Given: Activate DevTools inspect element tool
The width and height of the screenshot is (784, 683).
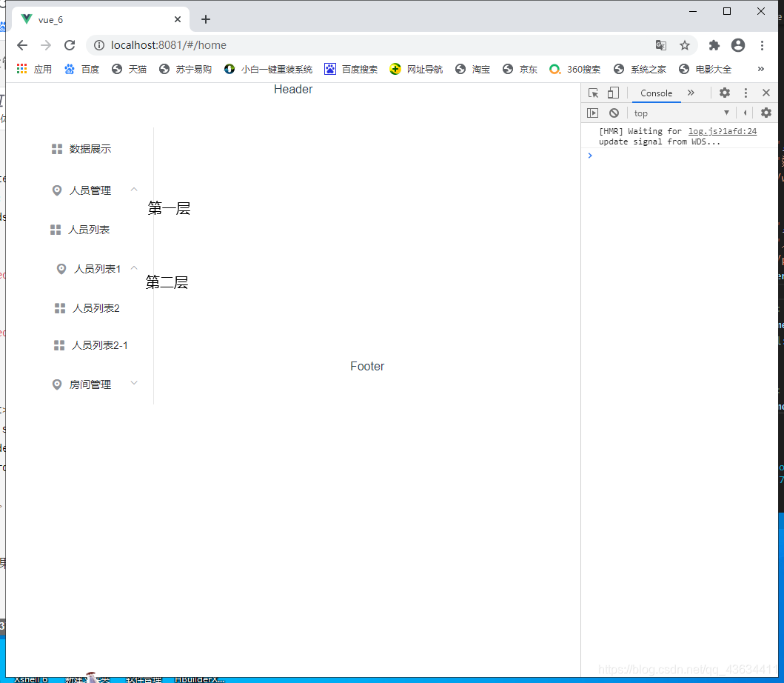Looking at the screenshot, I should pos(594,93).
